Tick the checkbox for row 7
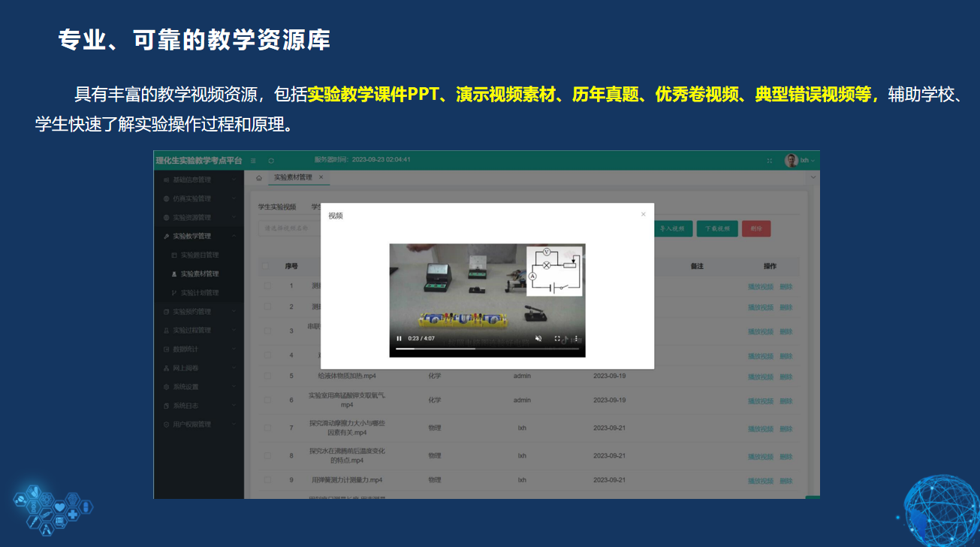Image resolution: width=980 pixels, height=547 pixels. (267, 428)
